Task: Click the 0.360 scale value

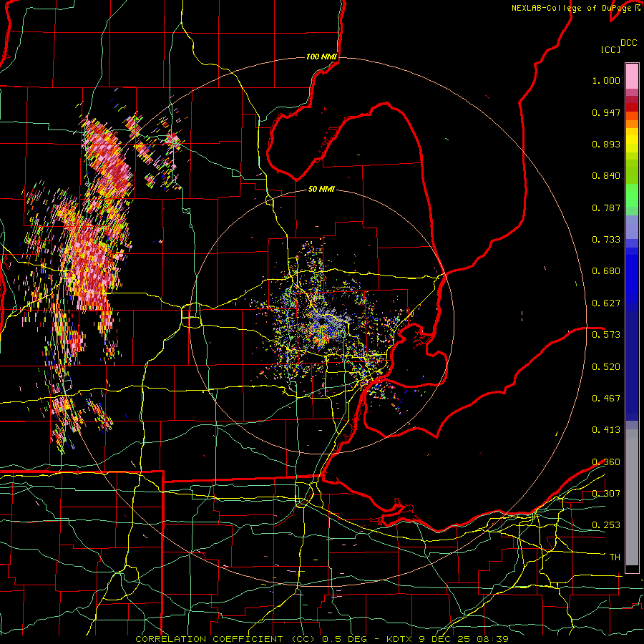Action: point(606,462)
